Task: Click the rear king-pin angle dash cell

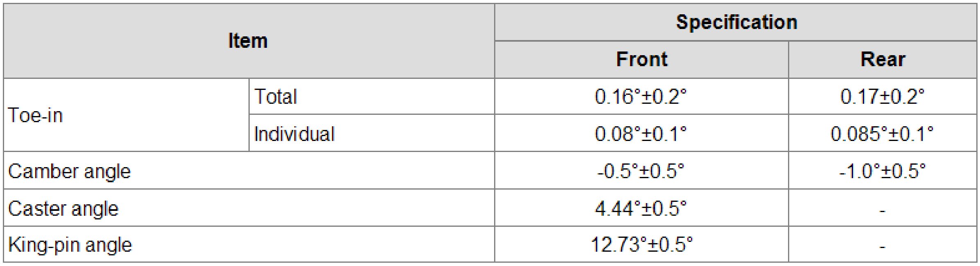Action: (x=882, y=246)
